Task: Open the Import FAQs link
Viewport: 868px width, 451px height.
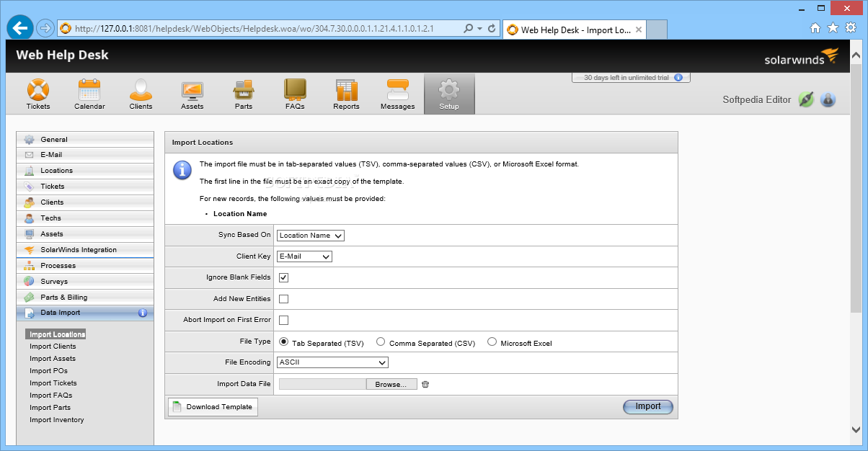Action: (51, 396)
